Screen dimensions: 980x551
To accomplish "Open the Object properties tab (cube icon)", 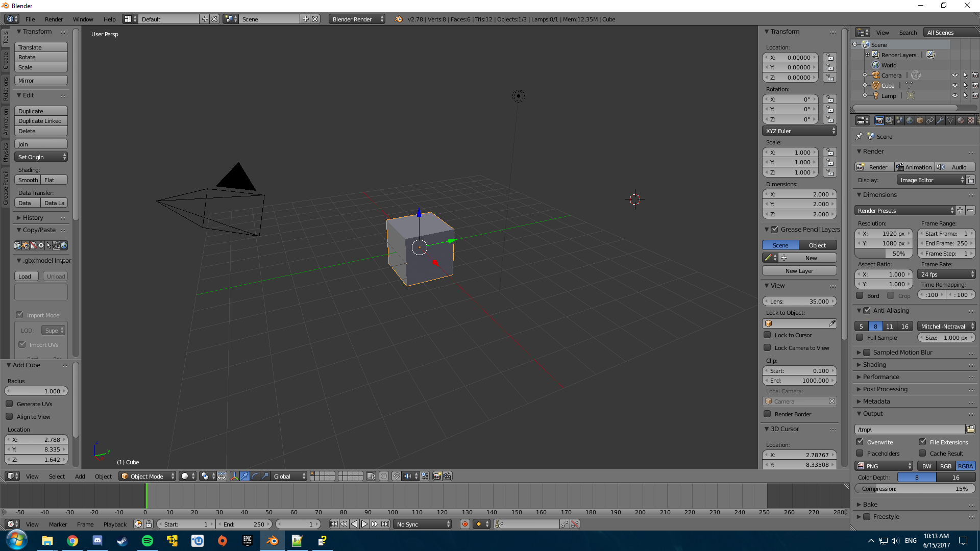I will coord(920,120).
